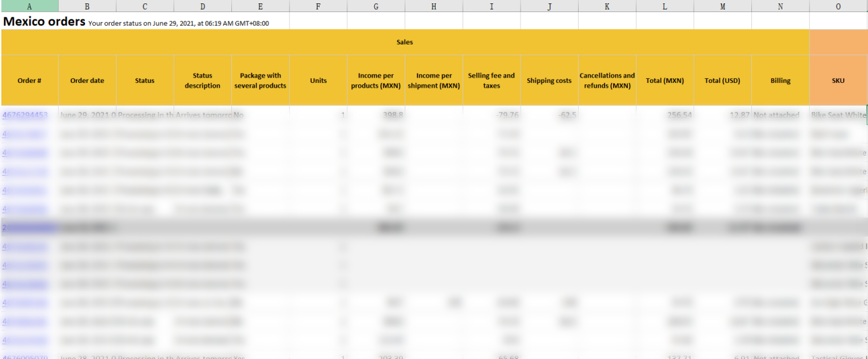The height and width of the screenshot is (359, 868).
Task: Click the 'Sales' merged header cell
Action: click(x=405, y=42)
